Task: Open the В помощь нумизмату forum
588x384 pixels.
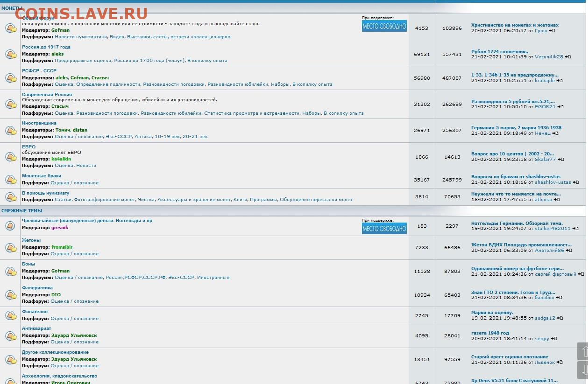Action: click(45, 193)
